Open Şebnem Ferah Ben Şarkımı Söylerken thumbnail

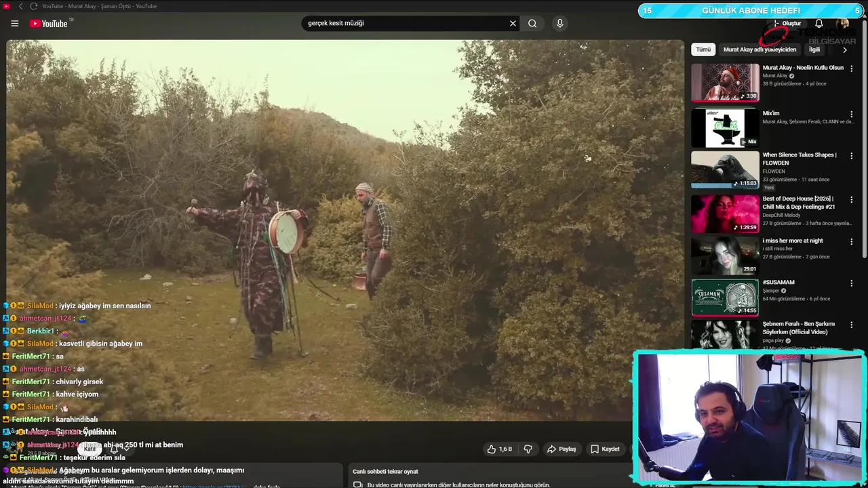pyautogui.click(x=725, y=334)
